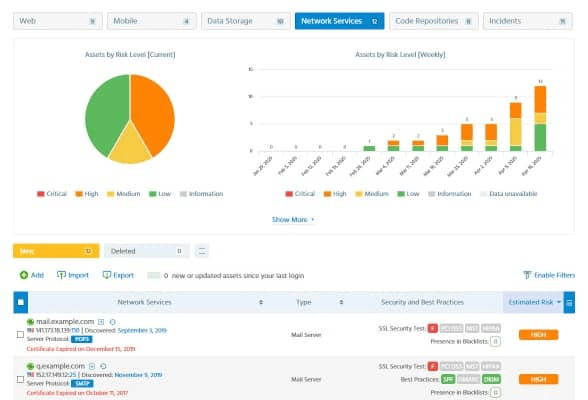
Task: Switch to the Deleted assets tab
Action: pyautogui.click(x=147, y=251)
